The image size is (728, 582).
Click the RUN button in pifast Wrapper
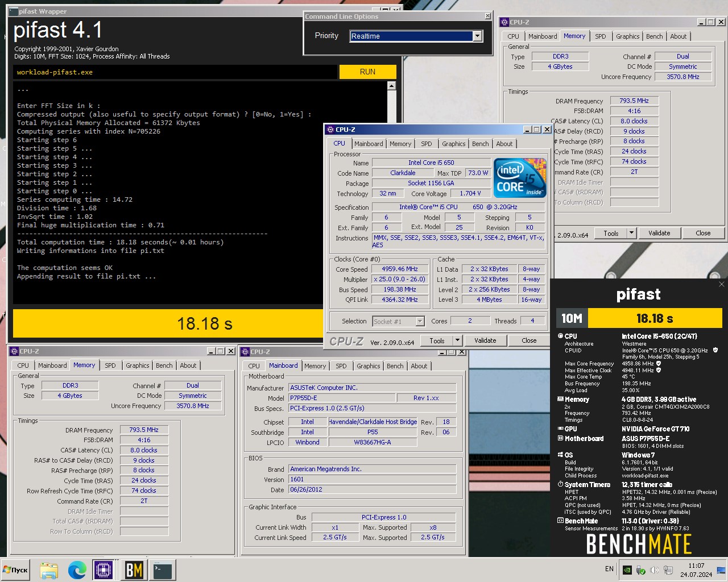pyautogui.click(x=367, y=72)
